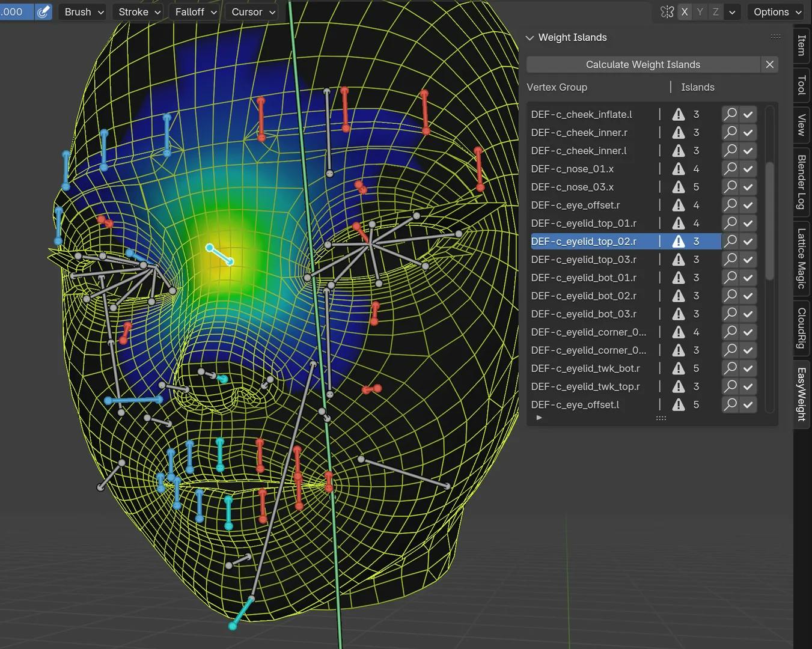Click magnifier icon for DEF-c_eye_offset.l
This screenshot has width=812, height=649.
point(730,404)
